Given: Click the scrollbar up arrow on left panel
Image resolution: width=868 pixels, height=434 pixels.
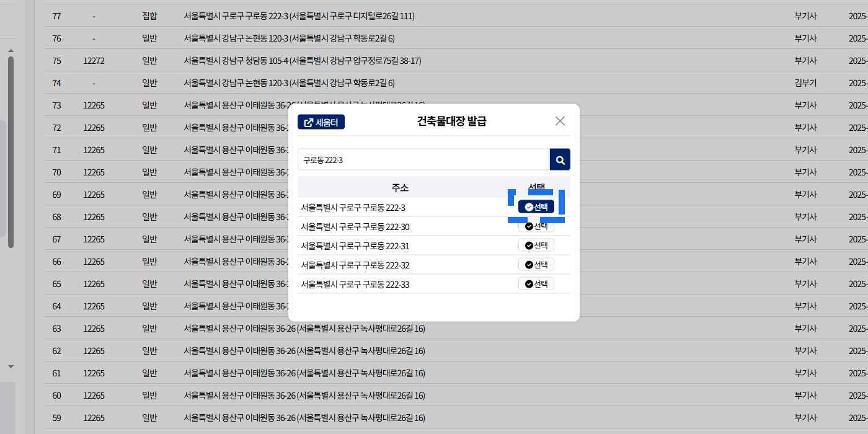Looking at the screenshot, I should click(x=11, y=50).
